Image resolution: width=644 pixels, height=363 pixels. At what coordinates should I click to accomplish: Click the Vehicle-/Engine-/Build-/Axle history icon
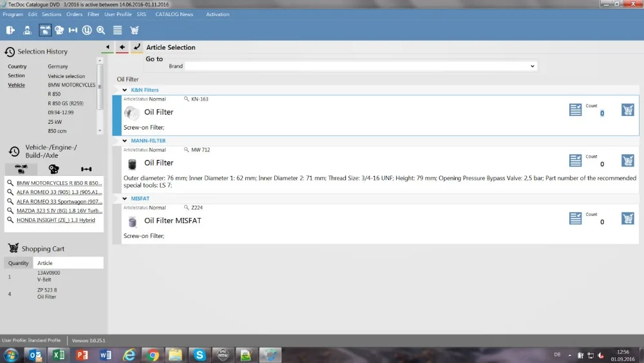coord(14,152)
